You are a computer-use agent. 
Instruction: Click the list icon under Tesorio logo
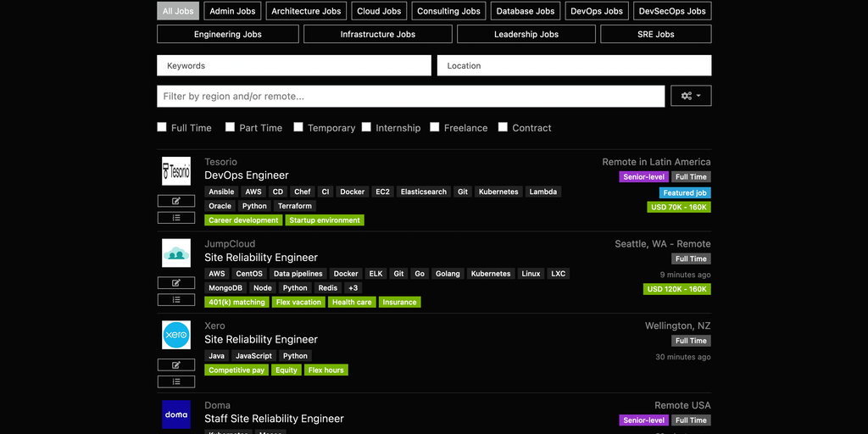(x=176, y=218)
